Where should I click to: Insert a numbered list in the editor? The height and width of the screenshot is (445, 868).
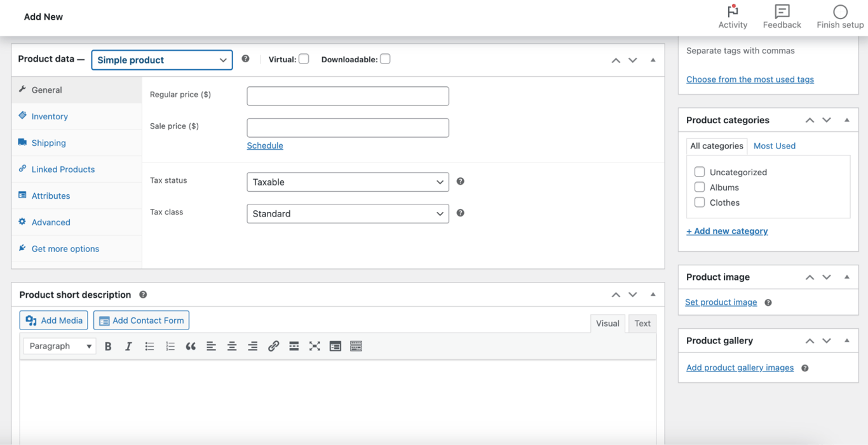point(169,346)
